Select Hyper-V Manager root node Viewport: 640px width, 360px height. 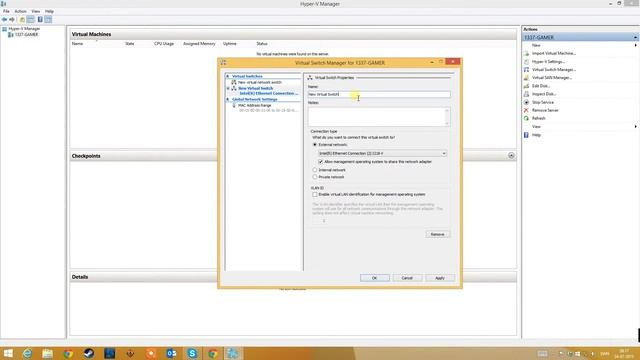(x=24, y=29)
